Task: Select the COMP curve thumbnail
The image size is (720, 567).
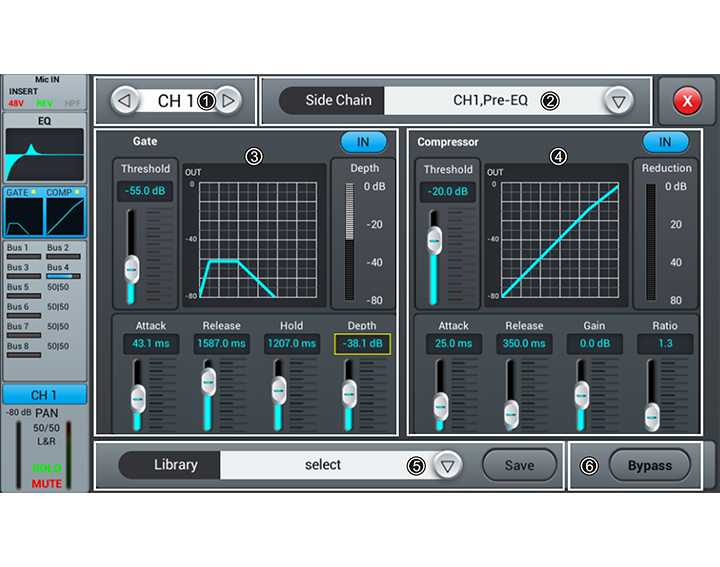Action: 66,212
